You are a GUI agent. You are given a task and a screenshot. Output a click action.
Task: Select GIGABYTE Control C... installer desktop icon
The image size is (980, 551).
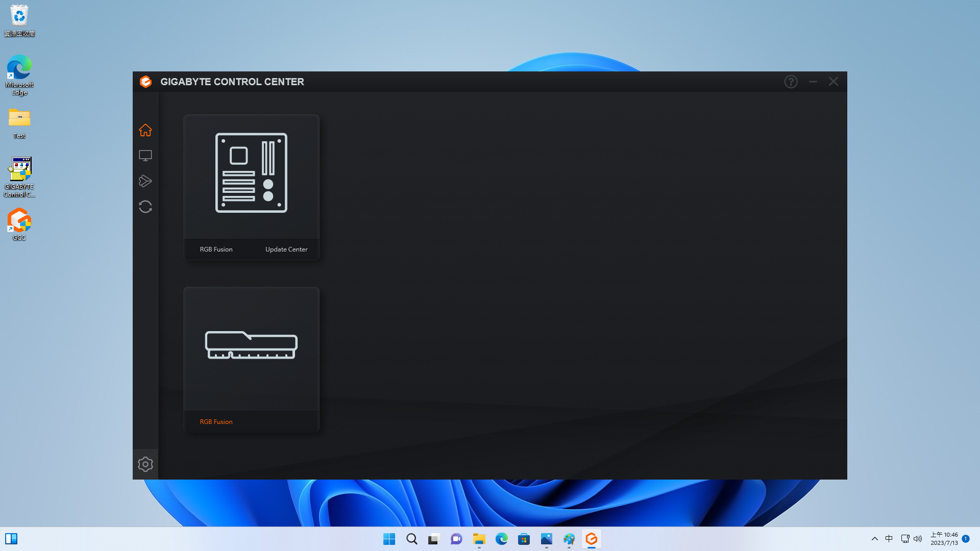19,177
